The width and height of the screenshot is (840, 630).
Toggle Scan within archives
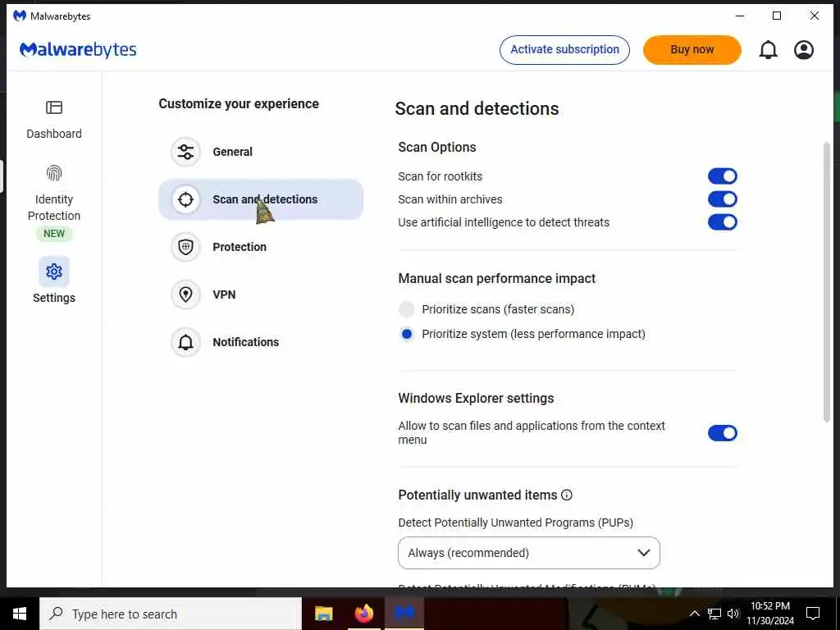pyautogui.click(x=722, y=199)
